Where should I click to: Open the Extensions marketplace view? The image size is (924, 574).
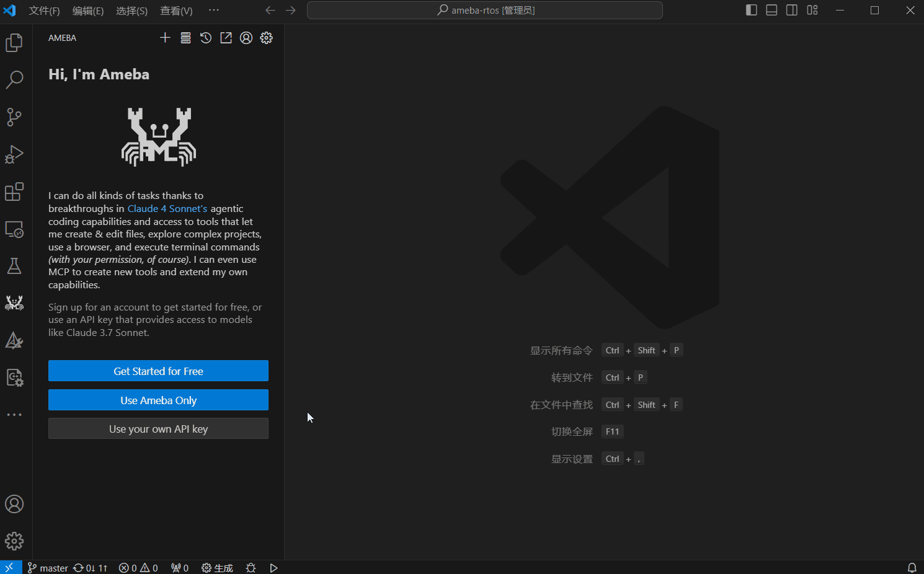[14, 192]
